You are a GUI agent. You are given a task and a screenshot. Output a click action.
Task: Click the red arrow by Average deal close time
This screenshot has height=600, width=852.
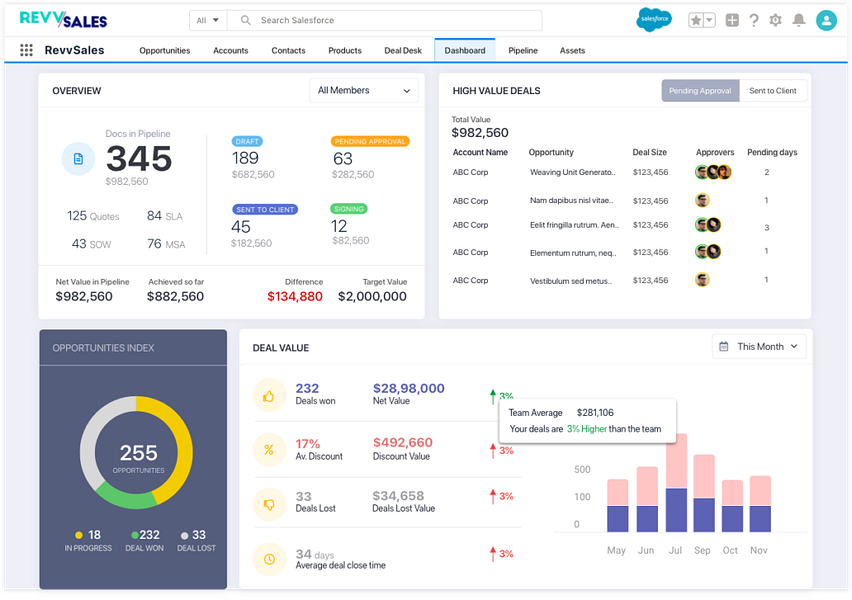click(493, 554)
